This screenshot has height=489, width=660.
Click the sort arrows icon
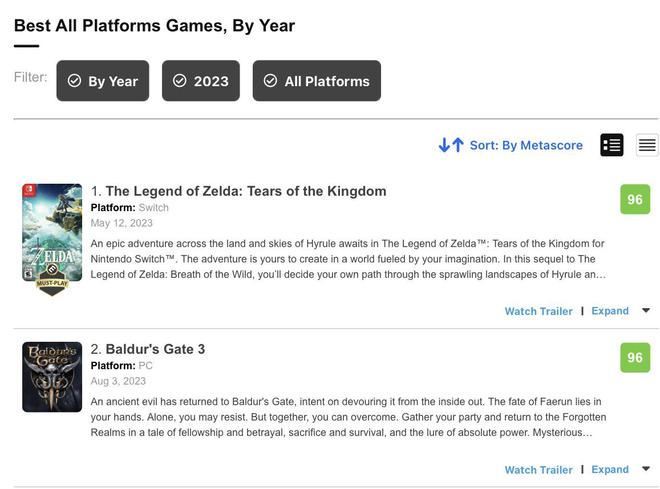(451, 145)
